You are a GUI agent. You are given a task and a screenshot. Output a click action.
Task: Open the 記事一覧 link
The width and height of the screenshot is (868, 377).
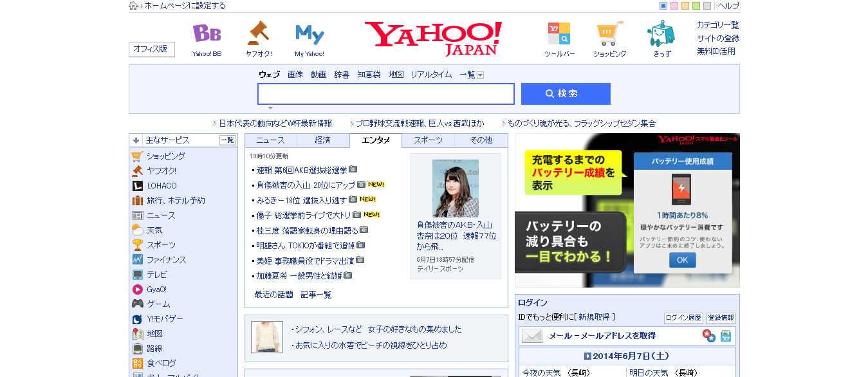pyautogui.click(x=316, y=295)
